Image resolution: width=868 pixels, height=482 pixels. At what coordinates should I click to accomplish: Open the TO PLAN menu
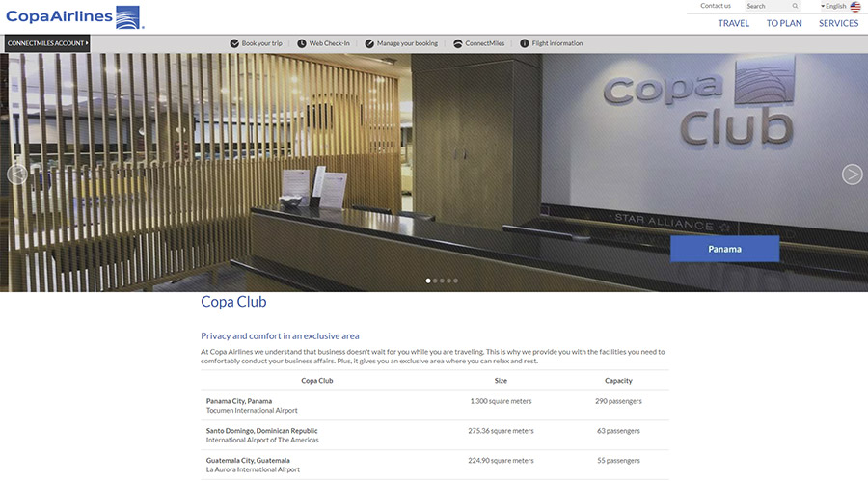click(784, 23)
